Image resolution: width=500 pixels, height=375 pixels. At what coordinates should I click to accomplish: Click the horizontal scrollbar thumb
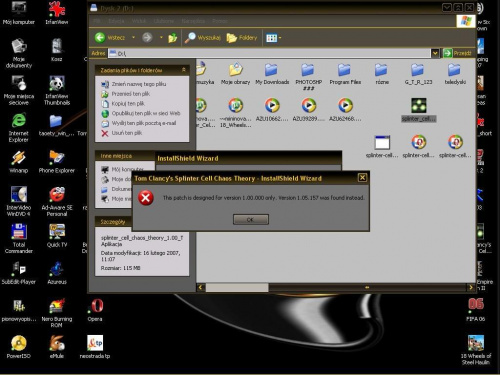(x=237, y=287)
